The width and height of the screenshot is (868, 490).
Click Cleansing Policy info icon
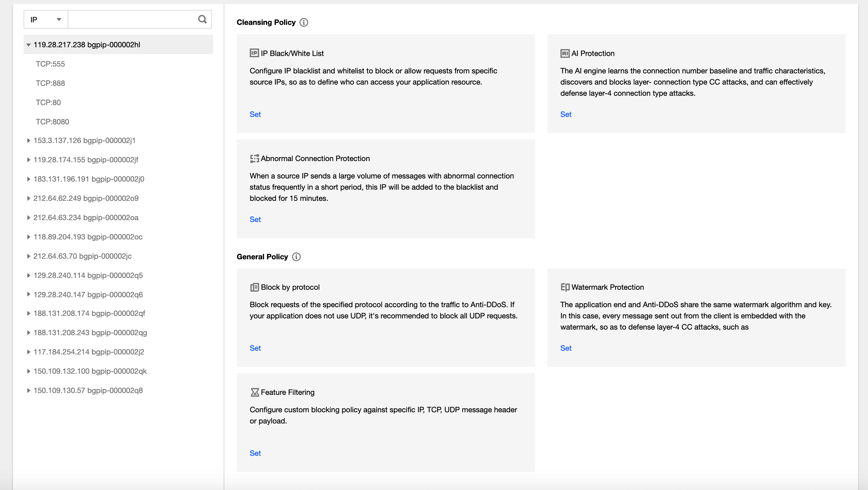click(x=304, y=22)
